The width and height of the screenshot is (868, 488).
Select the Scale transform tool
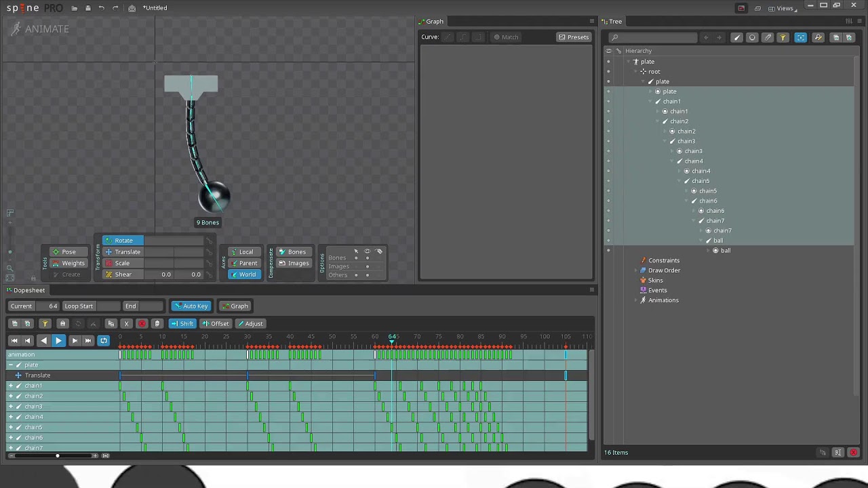click(x=122, y=263)
